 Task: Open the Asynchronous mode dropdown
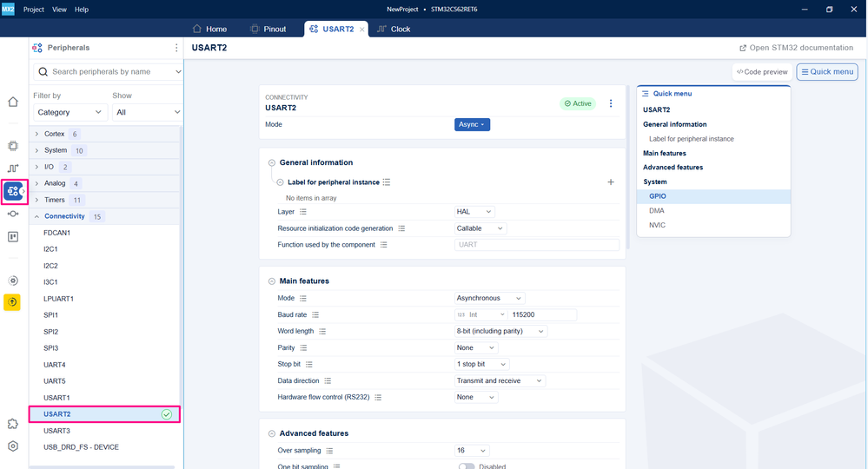coord(489,298)
